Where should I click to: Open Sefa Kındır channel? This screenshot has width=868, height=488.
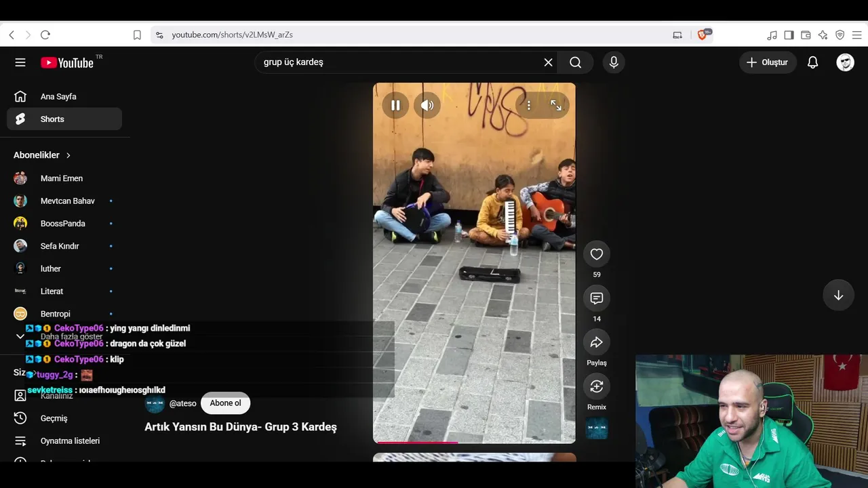click(64, 246)
